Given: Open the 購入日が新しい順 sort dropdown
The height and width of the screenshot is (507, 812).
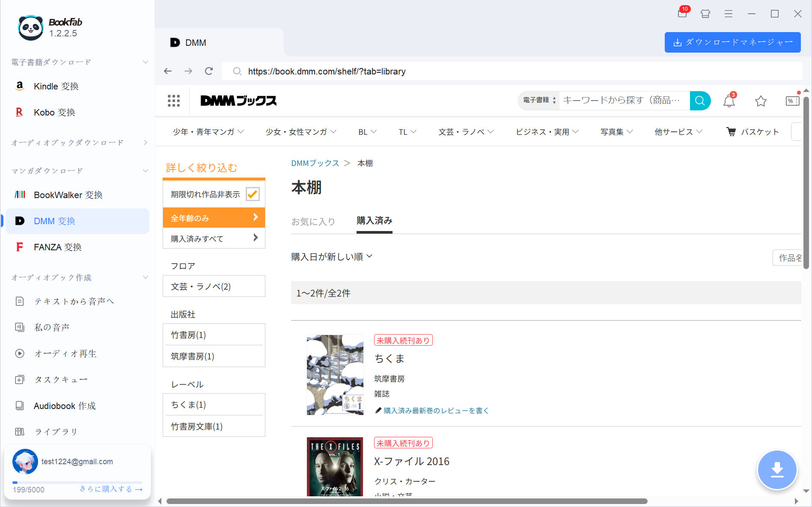Looking at the screenshot, I should [332, 256].
